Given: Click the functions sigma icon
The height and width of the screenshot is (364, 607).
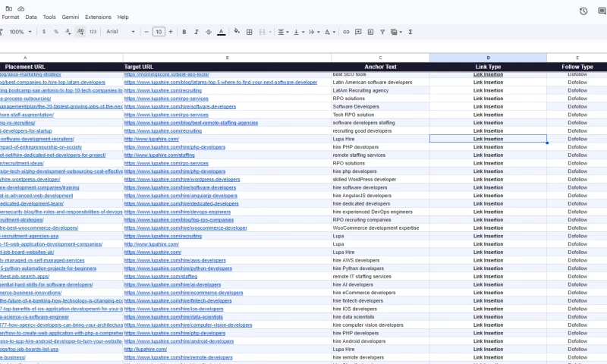Looking at the screenshot, I should tap(410, 32).
